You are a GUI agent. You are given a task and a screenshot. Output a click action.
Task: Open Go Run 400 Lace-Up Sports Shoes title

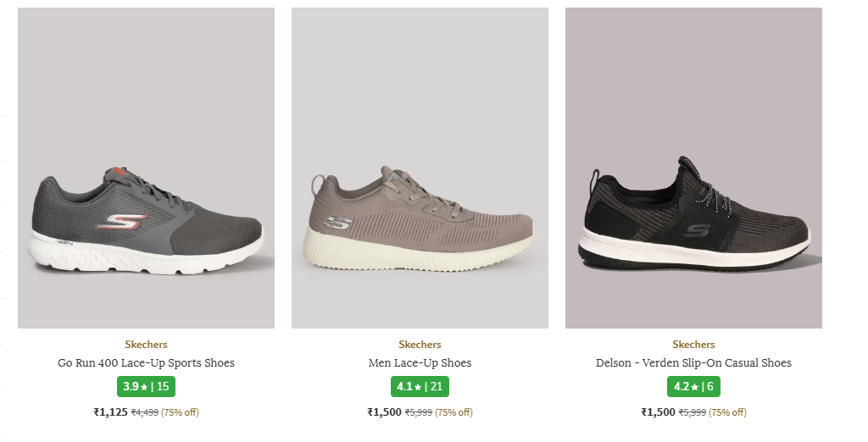pyautogui.click(x=146, y=363)
